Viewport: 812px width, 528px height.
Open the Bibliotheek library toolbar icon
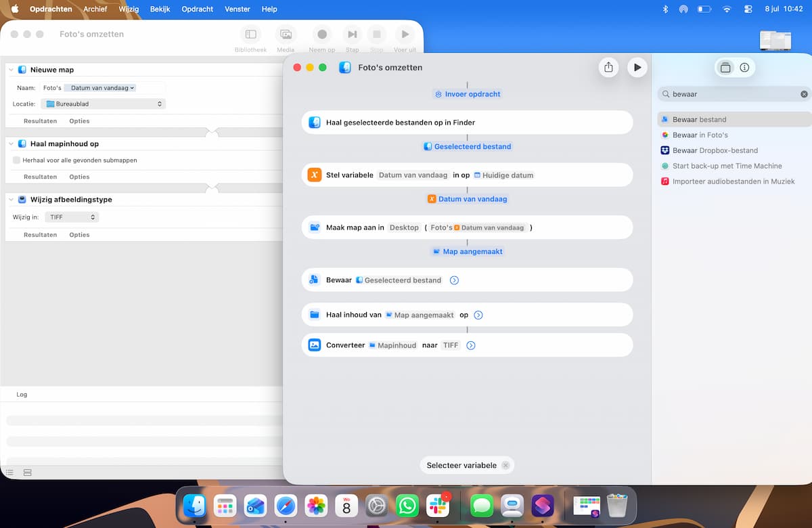click(251, 35)
